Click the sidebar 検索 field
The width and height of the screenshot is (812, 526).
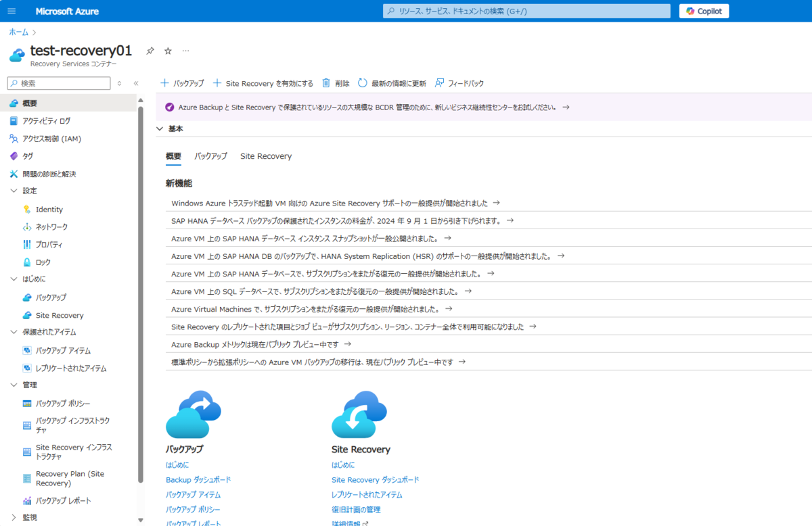(x=59, y=83)
